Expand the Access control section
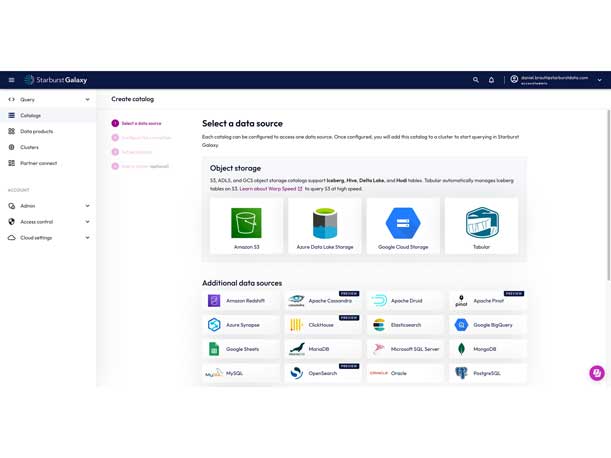Screen dimensions: 611x458 tap(48, 222)
